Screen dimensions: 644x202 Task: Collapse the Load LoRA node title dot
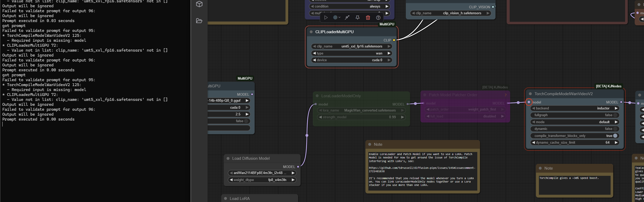click(225, 199)
